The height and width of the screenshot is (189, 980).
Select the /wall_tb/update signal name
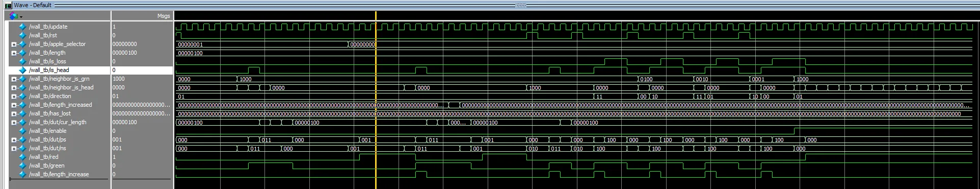[x=48, y=27]
